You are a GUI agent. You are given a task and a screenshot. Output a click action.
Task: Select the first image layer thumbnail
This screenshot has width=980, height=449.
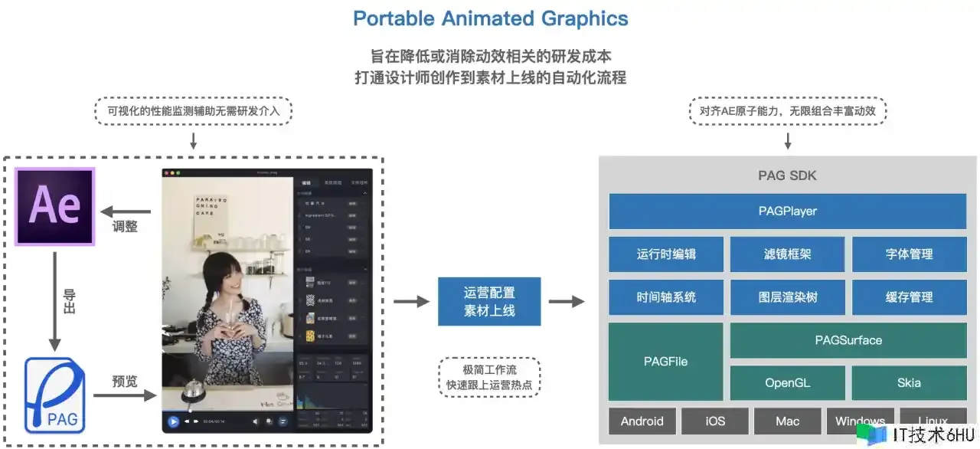pyautogui.click(x=310, y=282)
